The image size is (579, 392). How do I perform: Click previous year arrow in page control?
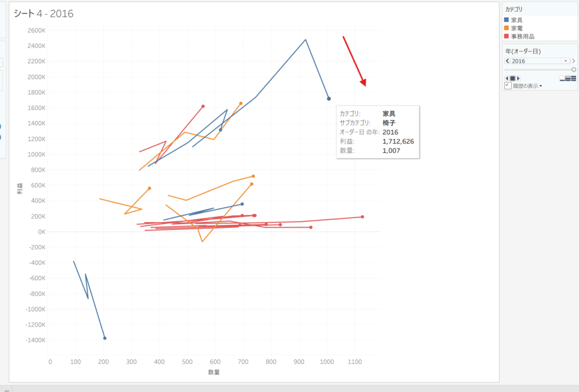tap(507, 60)
